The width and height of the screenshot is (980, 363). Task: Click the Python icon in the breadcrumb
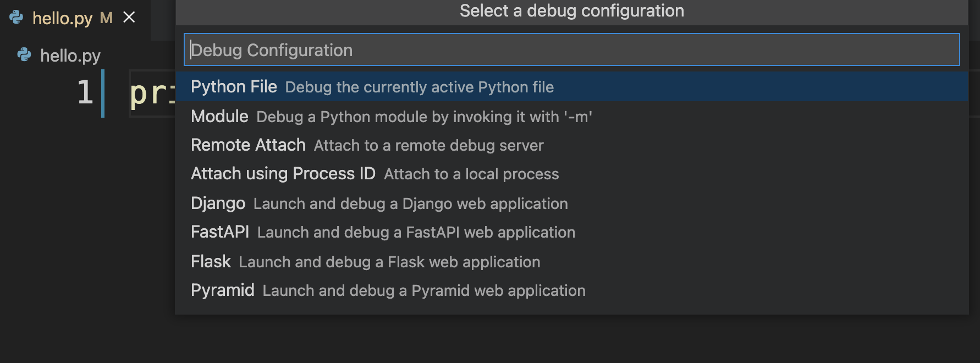point(24,55)
